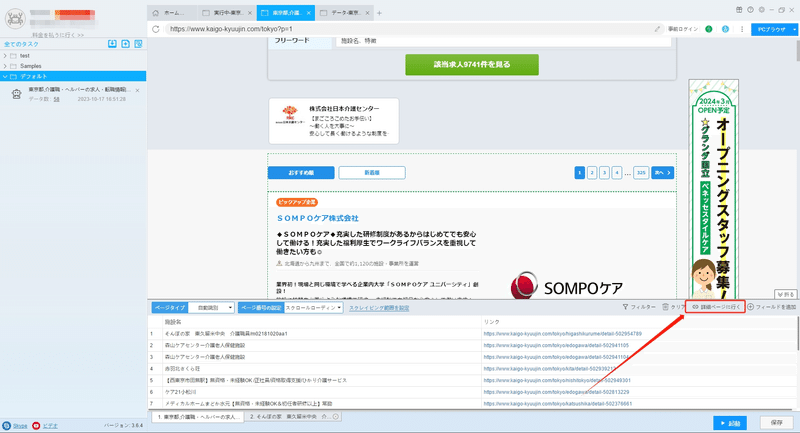Click スクレイピング範囲を設定 link

379,308
